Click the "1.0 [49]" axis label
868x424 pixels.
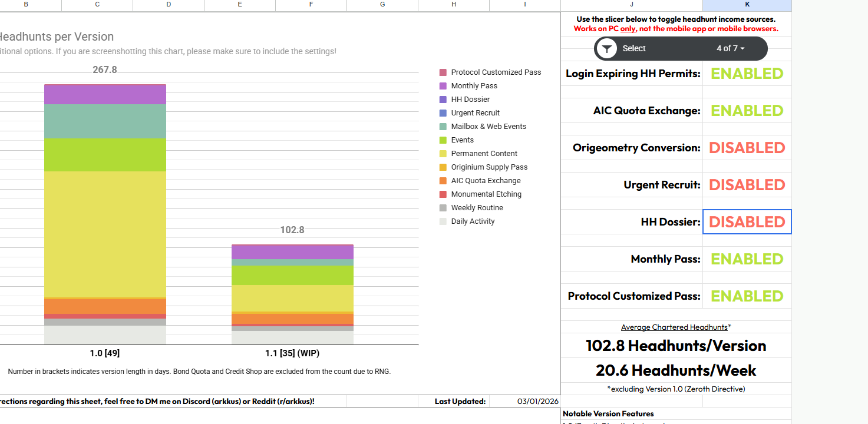[105, 353]
